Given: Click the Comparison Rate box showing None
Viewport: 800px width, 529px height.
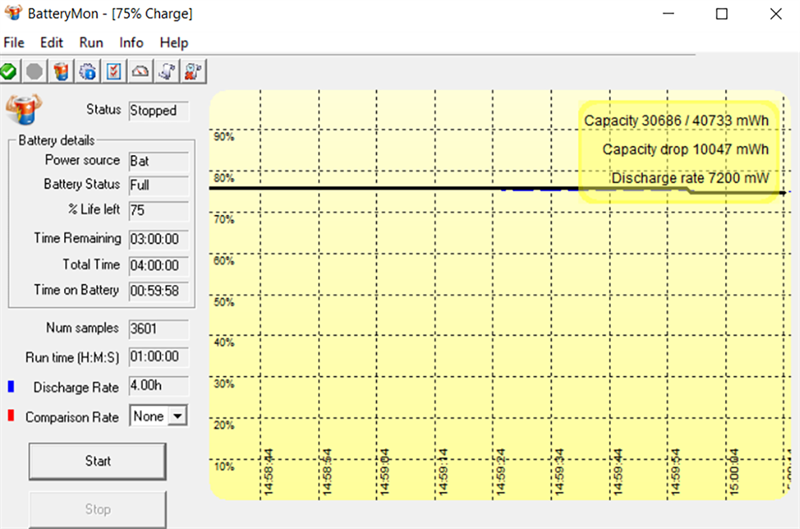Looking at the screenshot, I should coord(158,416).
